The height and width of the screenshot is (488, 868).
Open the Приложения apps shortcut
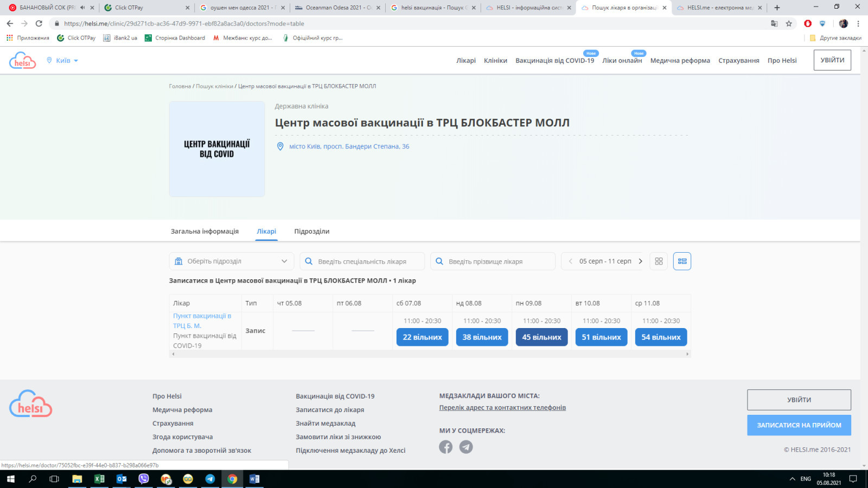(x=28, y=38)
